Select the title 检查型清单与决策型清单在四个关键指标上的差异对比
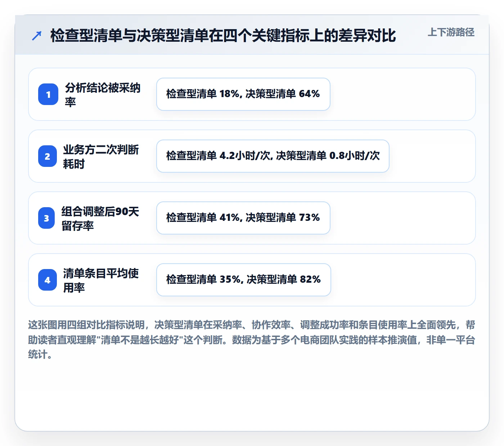504x446 pixels. pos(223,36)
